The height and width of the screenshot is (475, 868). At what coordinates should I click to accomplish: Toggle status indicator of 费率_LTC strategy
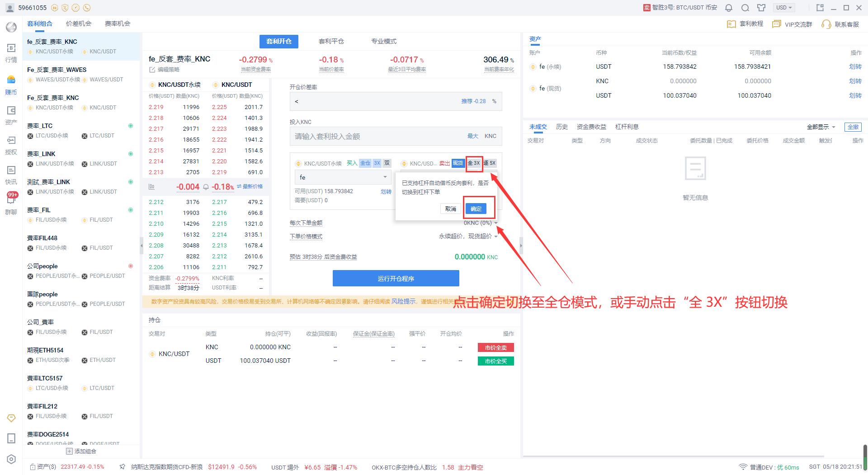point(131,126)
